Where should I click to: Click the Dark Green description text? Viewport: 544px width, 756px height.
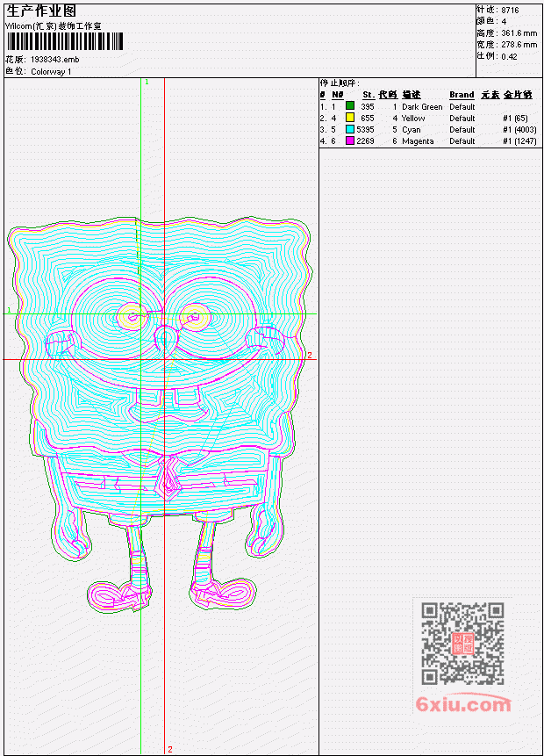coord(422,106)
